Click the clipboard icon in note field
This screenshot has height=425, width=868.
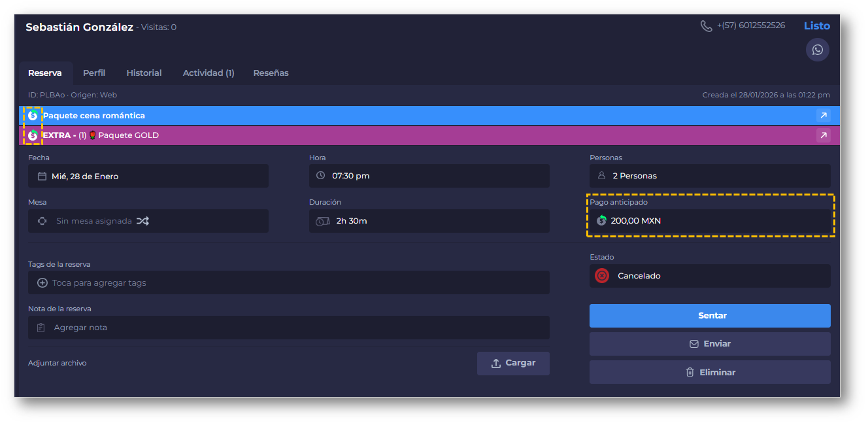pyautogui.click(x=41, y=328)
